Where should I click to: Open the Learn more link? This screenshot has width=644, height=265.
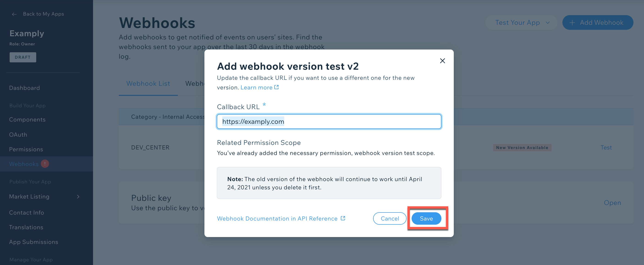[256, 88]
